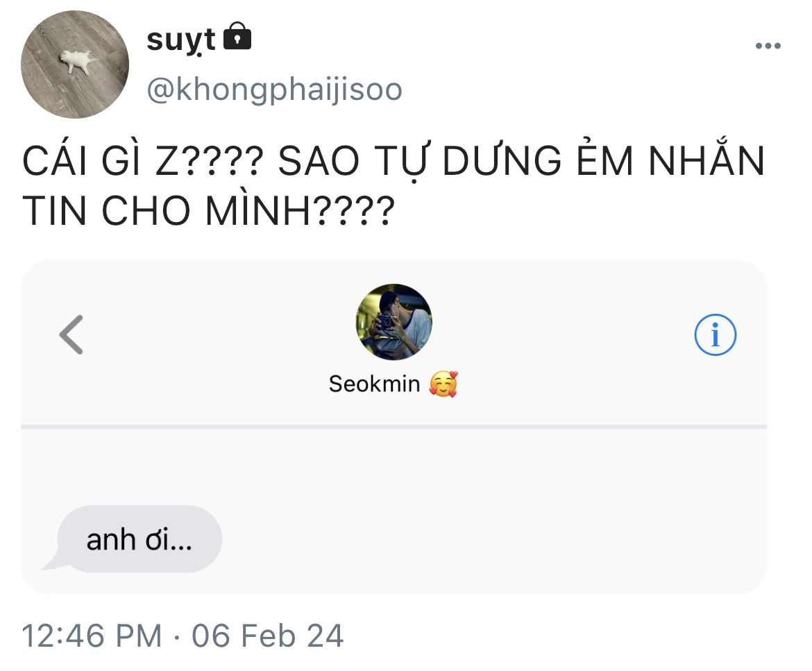The height and width of the screenshot is (671, 812).
Task: Open the @khongphaijisoo handle link
Action: [274, 90]
